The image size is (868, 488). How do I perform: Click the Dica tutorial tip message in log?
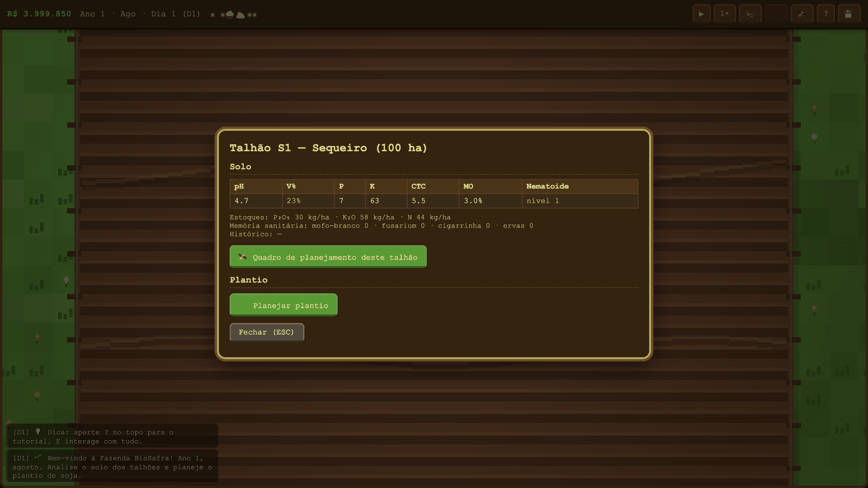point(112,436)
